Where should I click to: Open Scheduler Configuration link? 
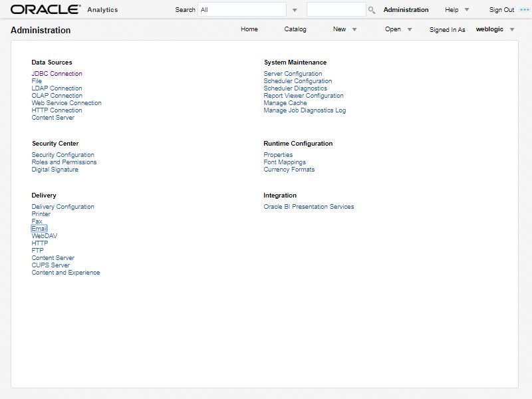point(298,81)
